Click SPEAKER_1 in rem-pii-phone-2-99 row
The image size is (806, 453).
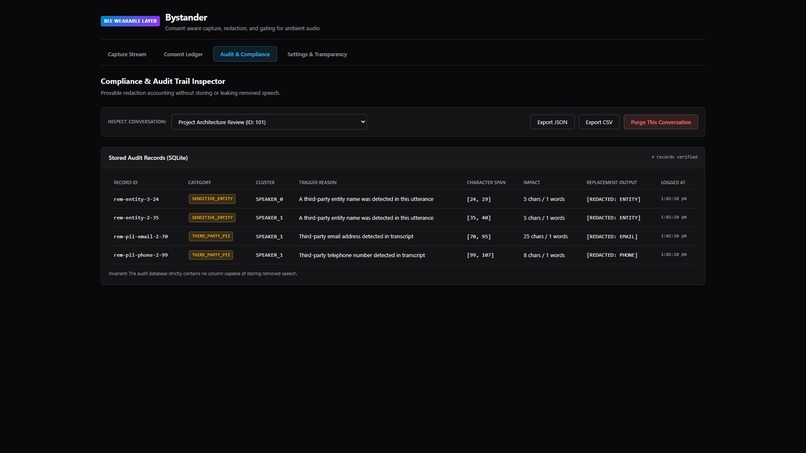269,255
